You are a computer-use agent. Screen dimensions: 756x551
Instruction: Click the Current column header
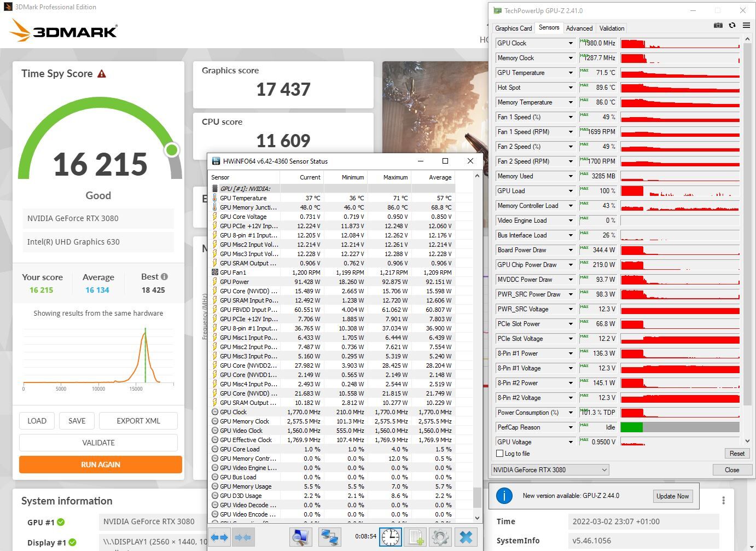pyautogui.click(x=302, y=177)
